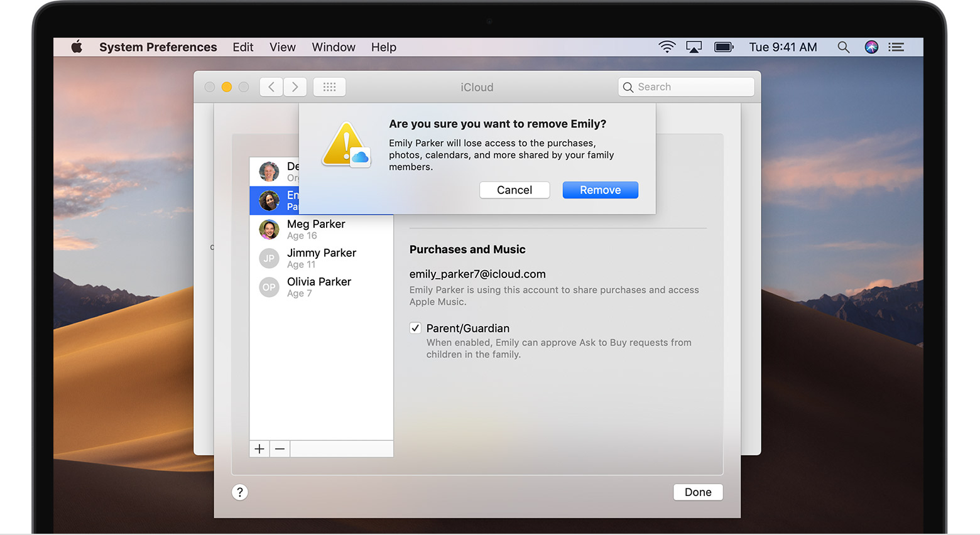980x535 pixels.
Task: Click Emily Parker's avatar photo
Action: point(269,200)
